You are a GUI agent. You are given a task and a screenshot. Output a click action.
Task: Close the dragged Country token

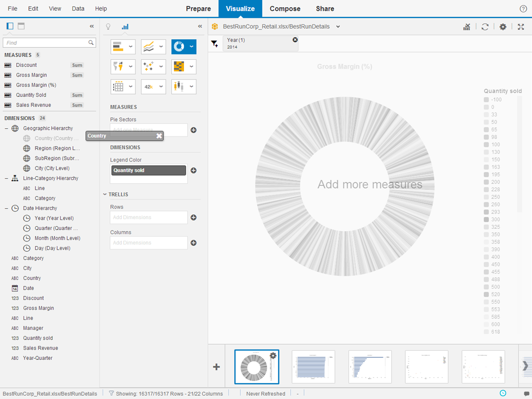(159, 135)
